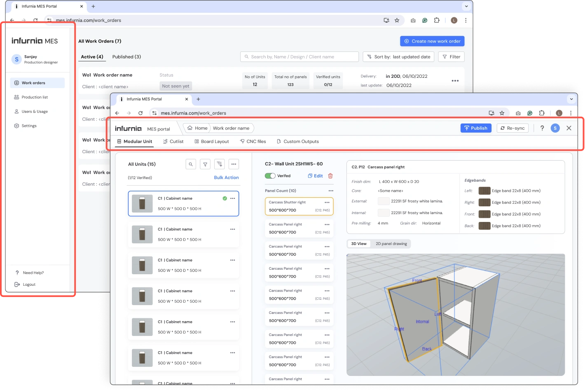Open the CNC files tab
The width and height of the screenshot is (585, 392).
pyautogui.click(x=253, y=141)
